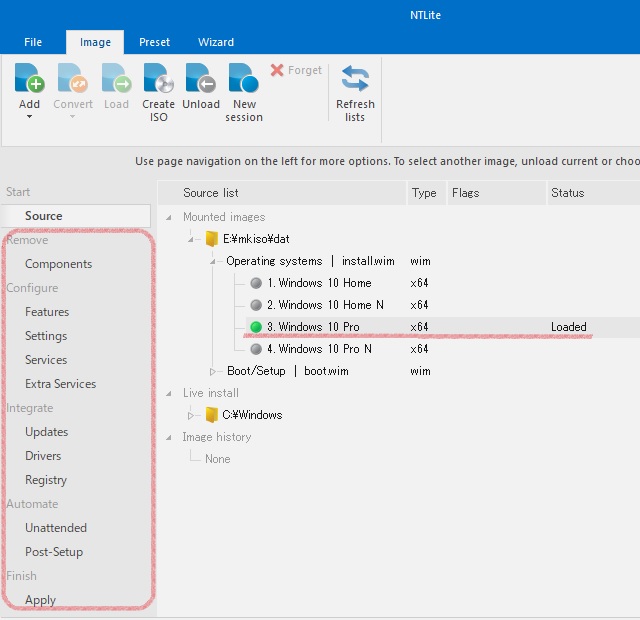Open the Updates page

[x=47, y=432]
